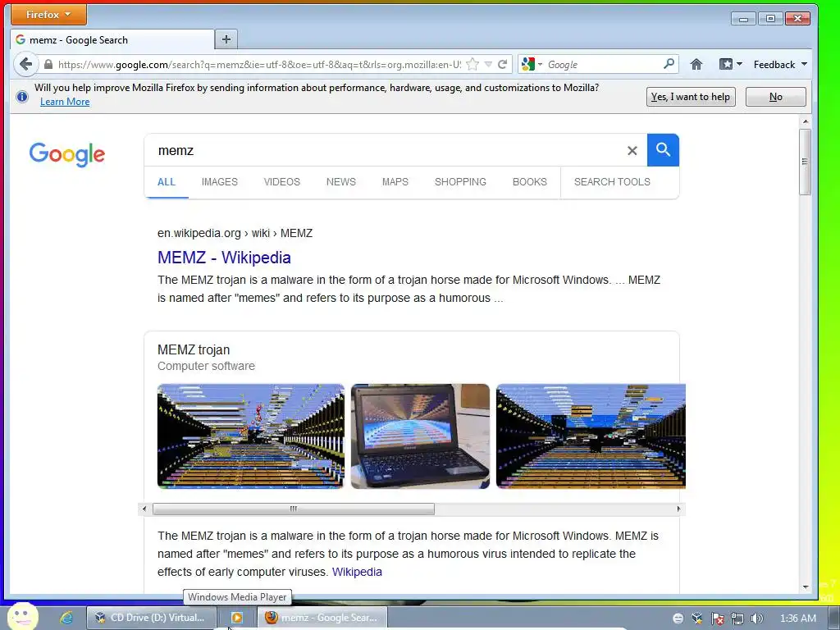Viewport: 840px width, 630px height.
Task: Open the third MEMZ trojan thumbnail
Action: pyautogui.click(x=591, y=436)
